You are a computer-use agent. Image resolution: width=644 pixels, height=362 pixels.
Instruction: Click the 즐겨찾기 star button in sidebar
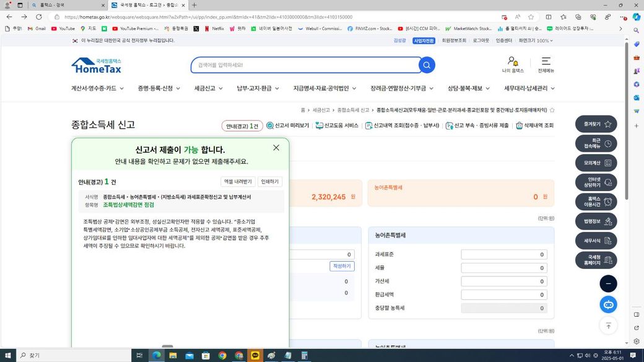point(596,124)
